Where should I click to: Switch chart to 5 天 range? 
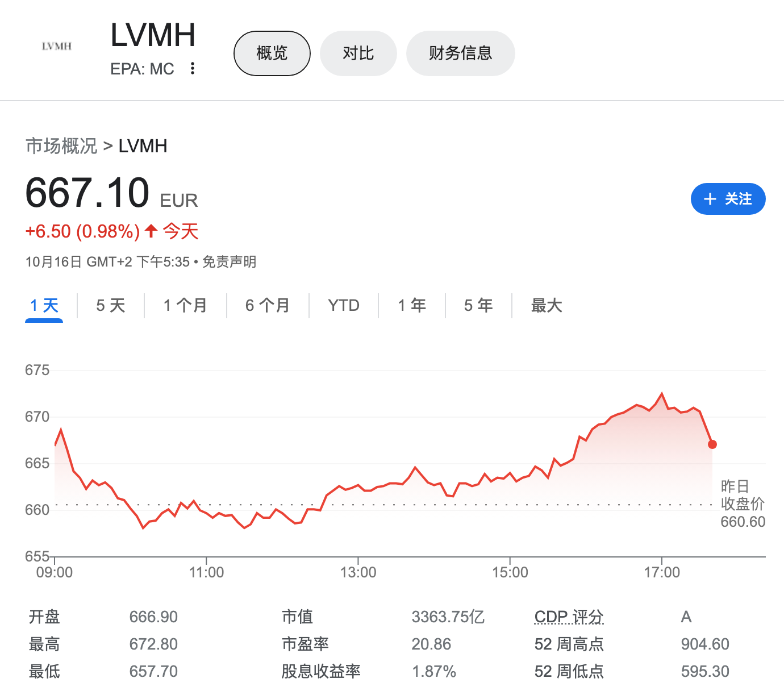(x=111, y=306)
